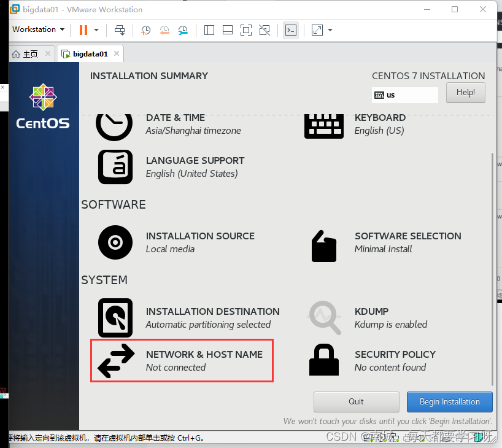The height and width of the screenshot is (448, 502).
Task: Open the Date & Time clock icon
Action: click(114, 128)
